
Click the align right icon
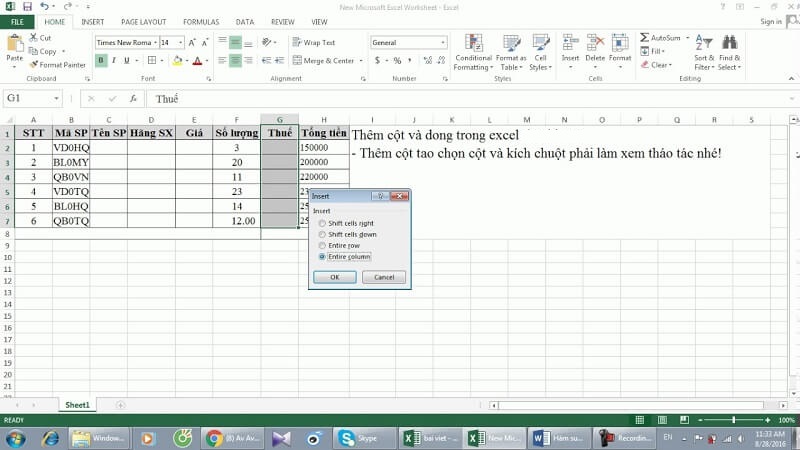248,60
